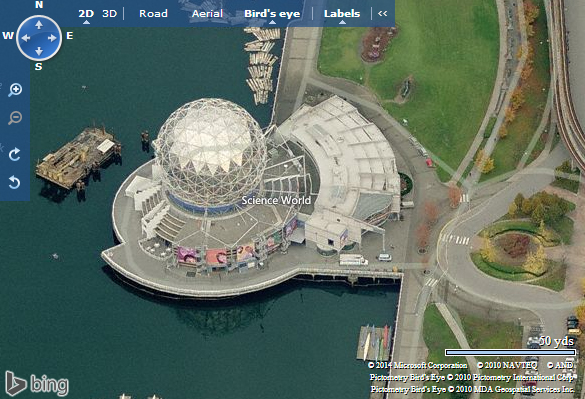Toggle the Labels overlay
The image size is (585, 399).
coord(342,14)
